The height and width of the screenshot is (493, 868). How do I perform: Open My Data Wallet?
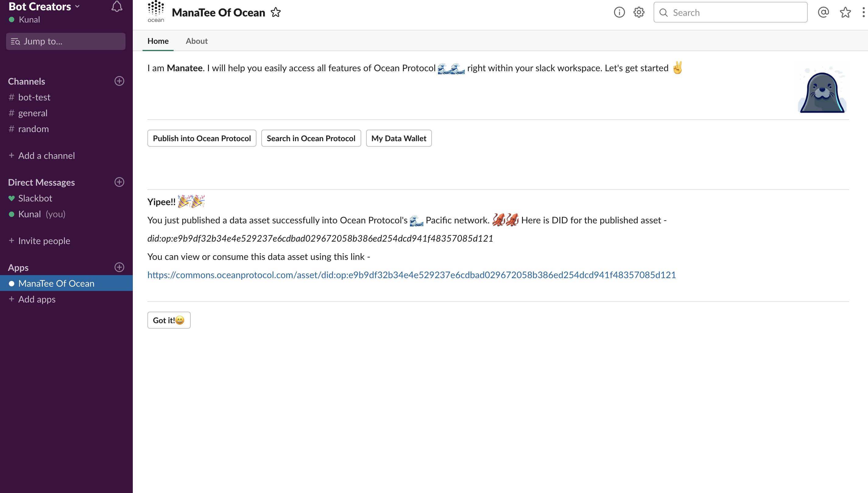tap(398, 138)
